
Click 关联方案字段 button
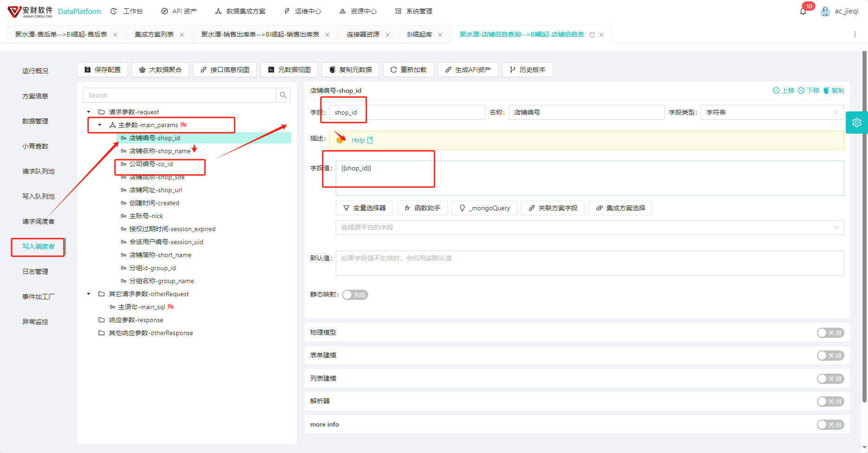pyautogui.click(x=553, y=208)
